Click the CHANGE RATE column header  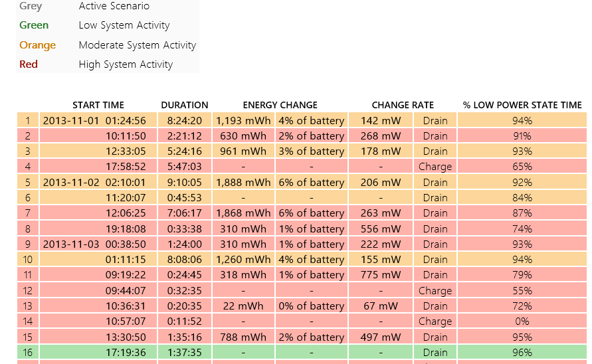click(x=403, y=105)
